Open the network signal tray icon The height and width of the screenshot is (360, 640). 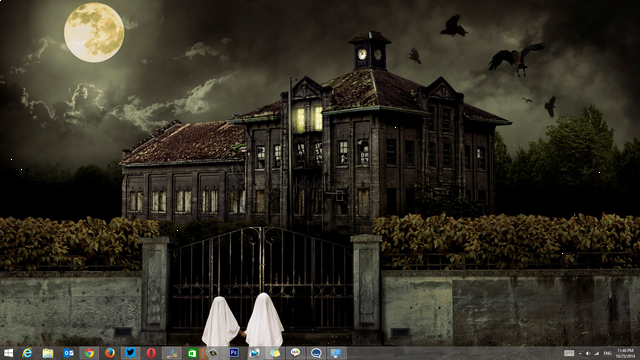pos(597,353)
